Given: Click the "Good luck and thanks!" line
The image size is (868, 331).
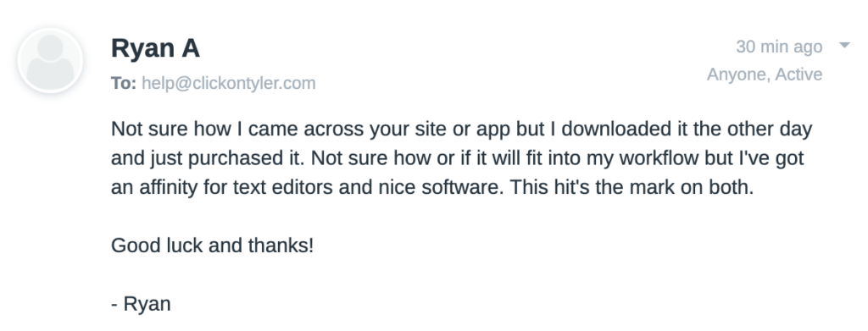Looking at the screenshot, I should 213,245.
